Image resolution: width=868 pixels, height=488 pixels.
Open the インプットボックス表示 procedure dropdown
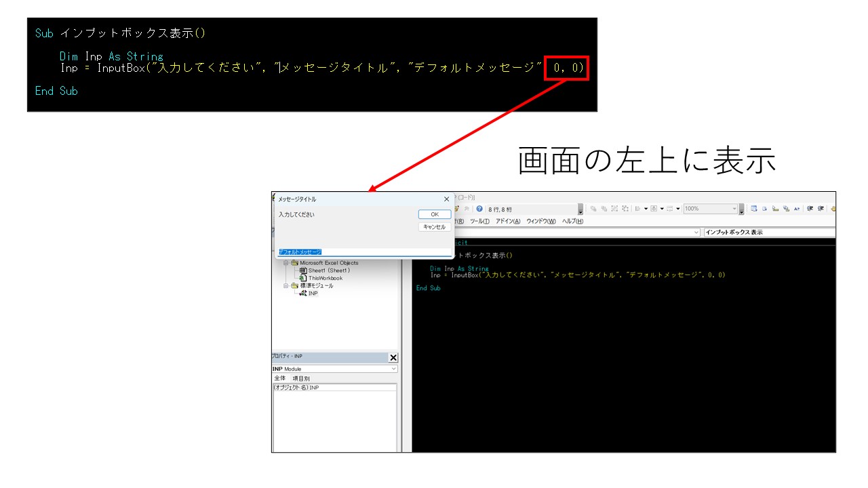tap(770, 232)
